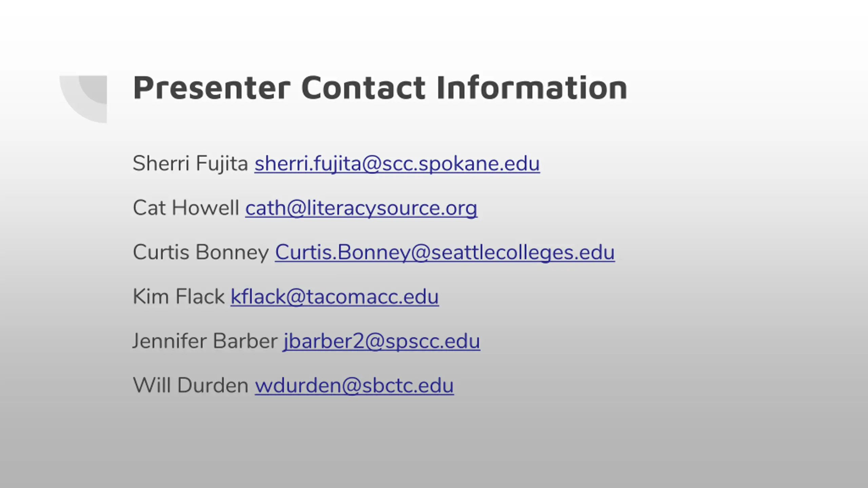868x488 pixels.
Task: Click the first name Cat
Action: tap(149, 208)
